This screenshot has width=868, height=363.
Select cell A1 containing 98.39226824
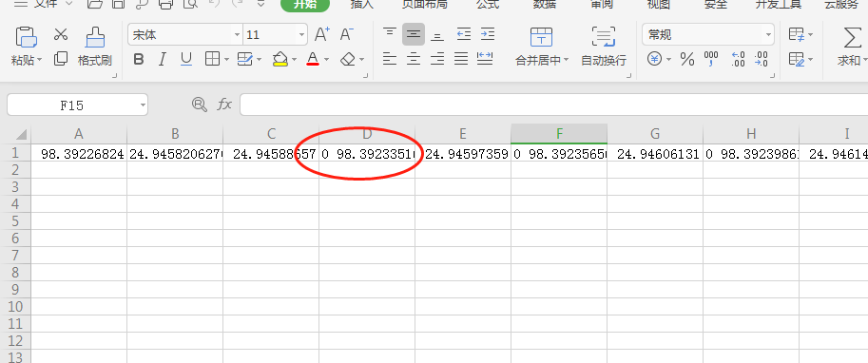pos(79,154)
